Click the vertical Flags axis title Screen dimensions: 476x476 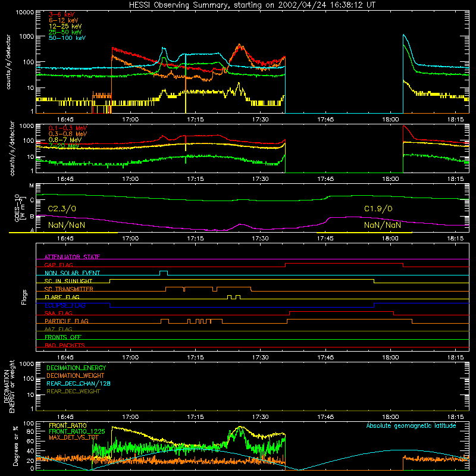(24, 297)
